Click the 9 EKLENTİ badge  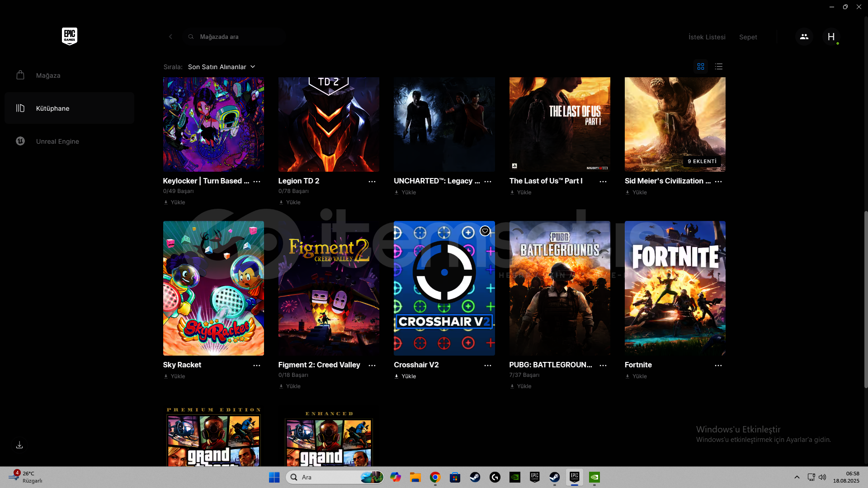[702, 161]
